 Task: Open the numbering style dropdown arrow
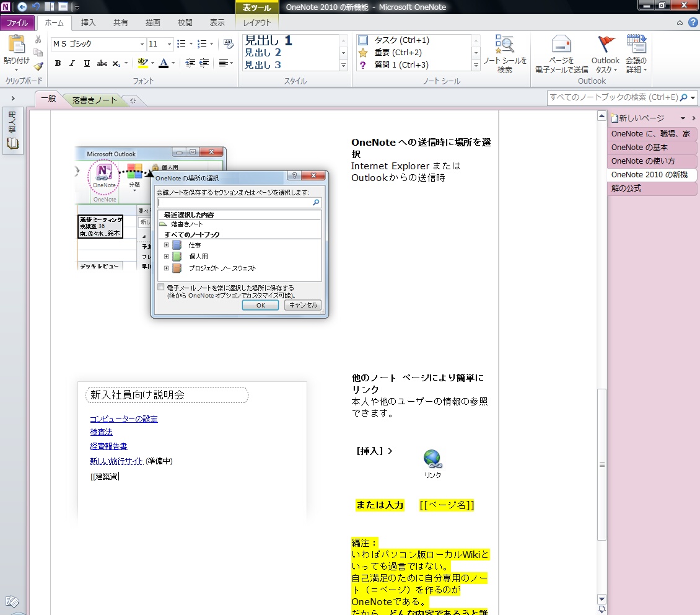tap(212, 44)
